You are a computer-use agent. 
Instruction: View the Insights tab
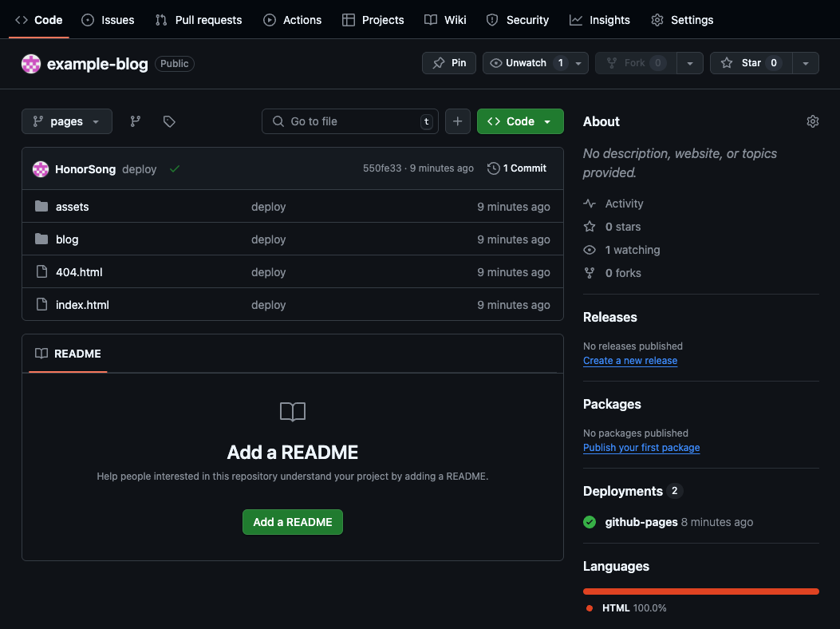click(x=599, y=20)
